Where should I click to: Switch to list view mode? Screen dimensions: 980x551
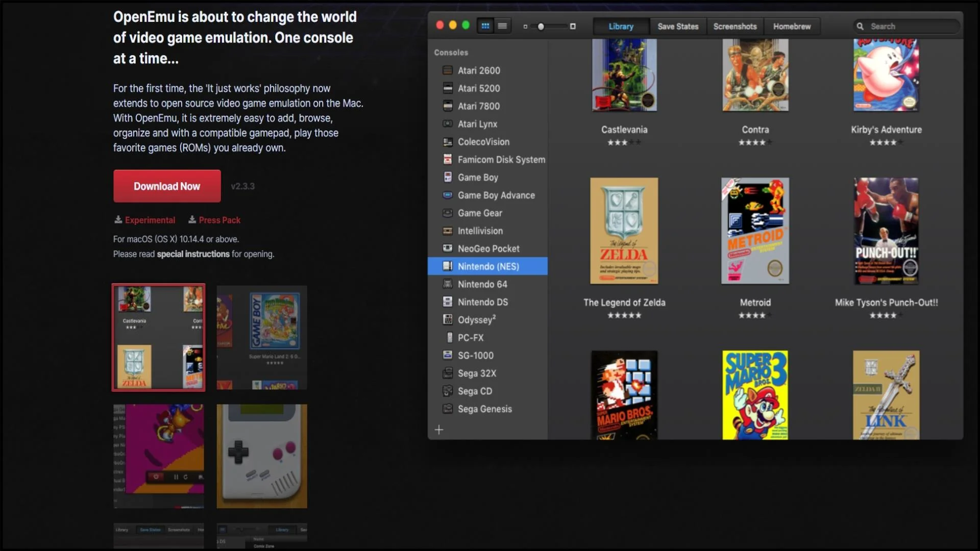[x=502, y=26]
